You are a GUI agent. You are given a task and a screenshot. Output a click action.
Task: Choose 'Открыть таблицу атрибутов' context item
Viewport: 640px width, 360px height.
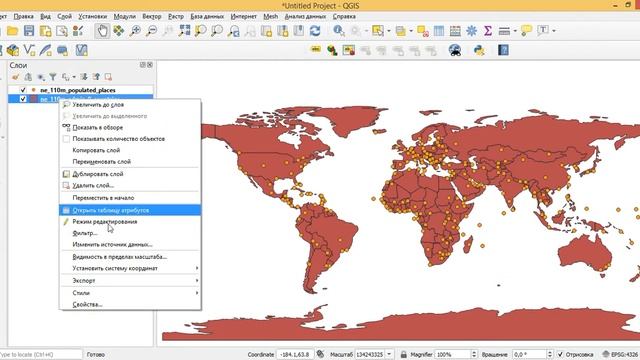pyautogui.click(x=130, y=210)
